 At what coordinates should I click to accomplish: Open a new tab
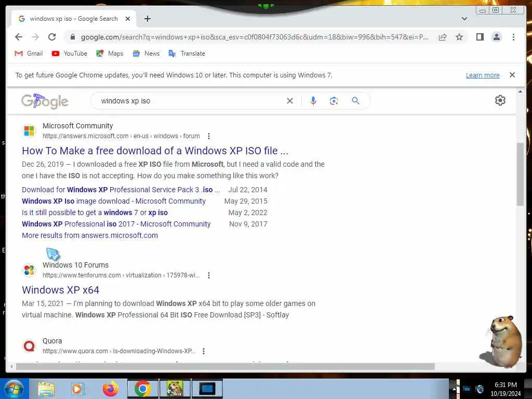click(147, 19)
